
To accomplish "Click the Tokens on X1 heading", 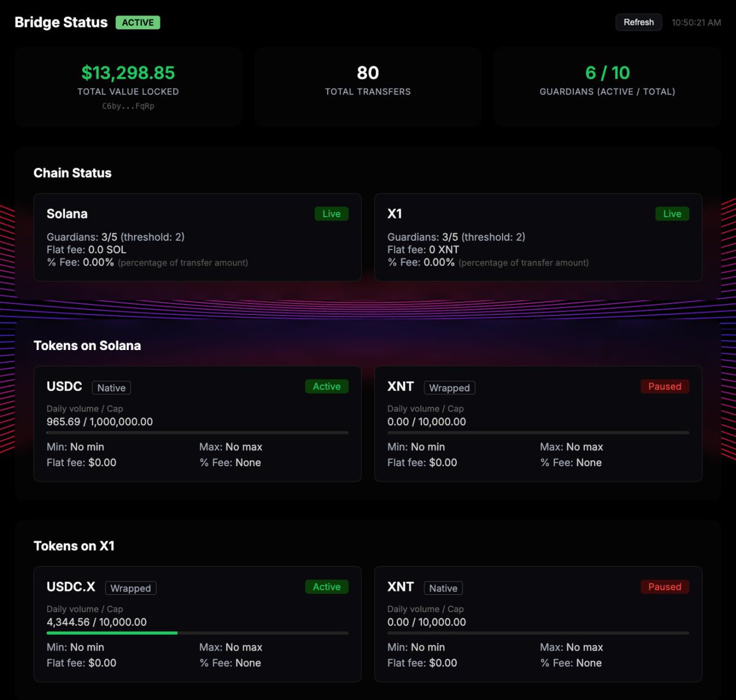I will click(74, 546).
